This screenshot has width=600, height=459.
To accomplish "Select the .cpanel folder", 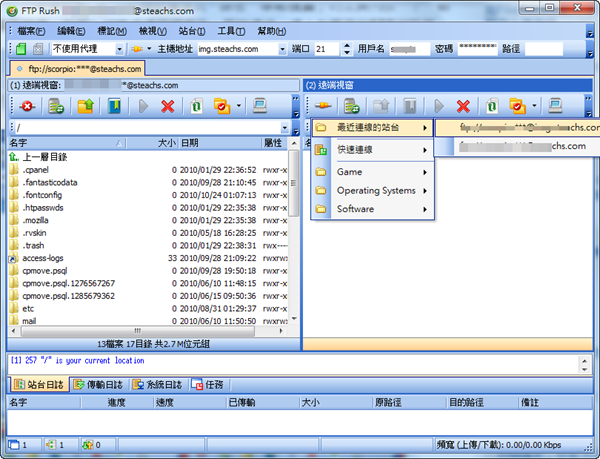I will tap(36, 170).
